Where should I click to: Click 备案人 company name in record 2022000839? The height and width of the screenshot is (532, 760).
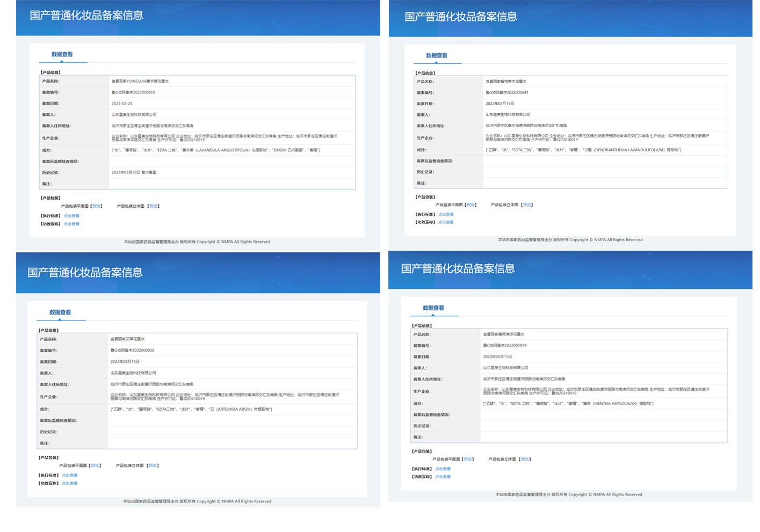coord(505,368)
